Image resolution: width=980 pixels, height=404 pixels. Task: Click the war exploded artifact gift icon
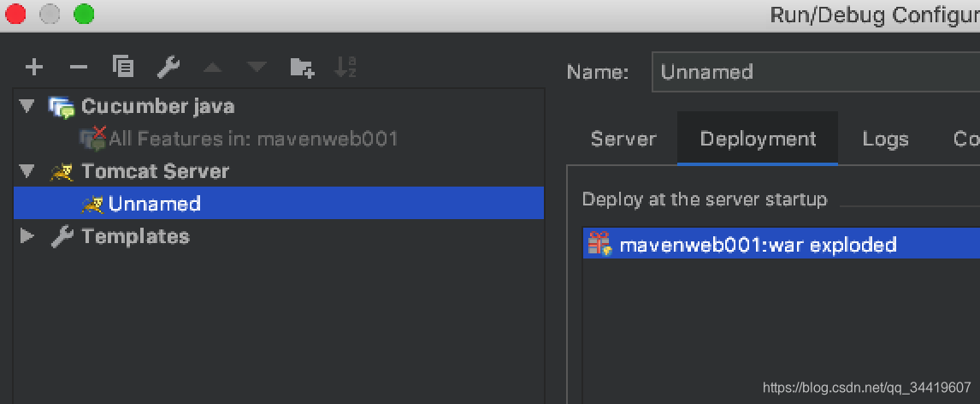599,244
